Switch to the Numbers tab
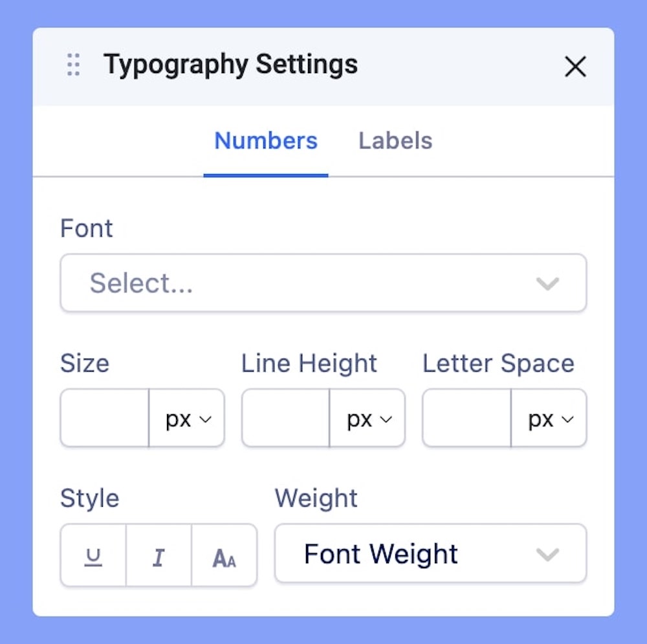 click(266, 141)
